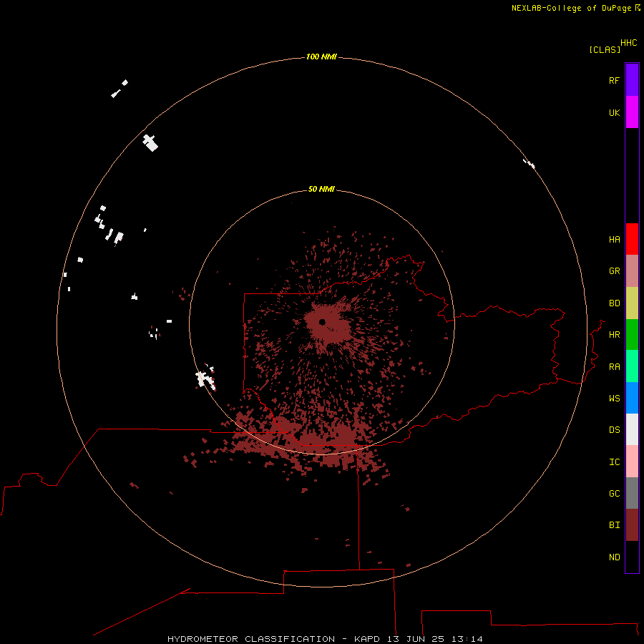The image size is (644, 644).
Task: Select the GR legend color block
Action: (x=632, y=271)
